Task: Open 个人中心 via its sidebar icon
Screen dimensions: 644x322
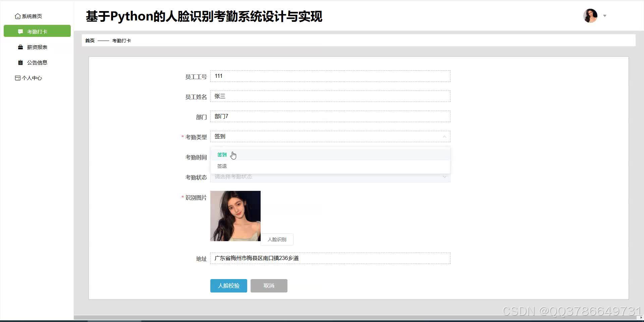Action: point(17,78)
